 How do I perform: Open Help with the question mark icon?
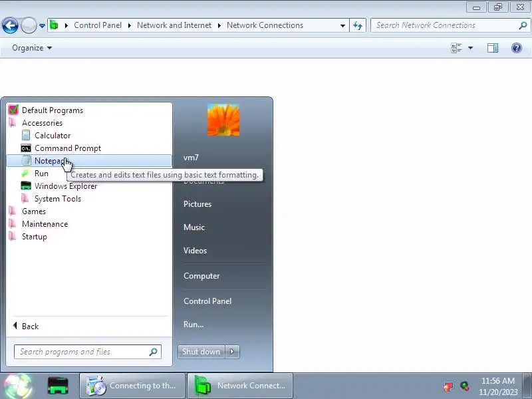(517, 48)
